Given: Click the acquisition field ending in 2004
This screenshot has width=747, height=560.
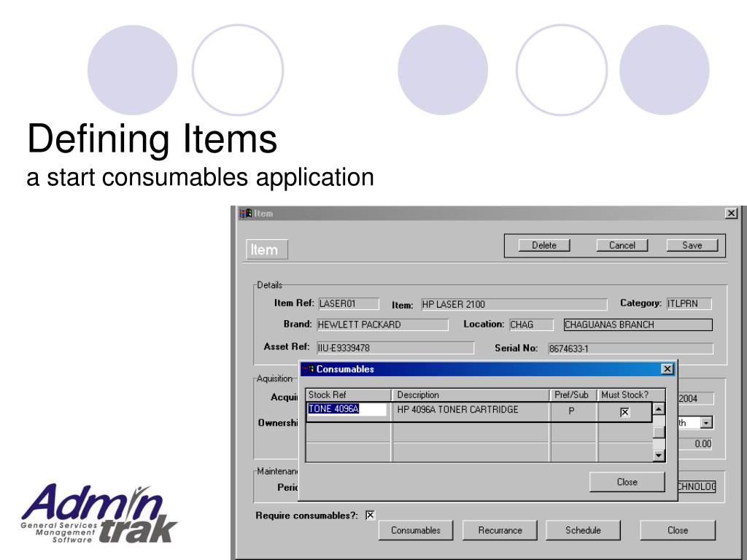Looking at the screenshot, I should click(x=695, y=399).
